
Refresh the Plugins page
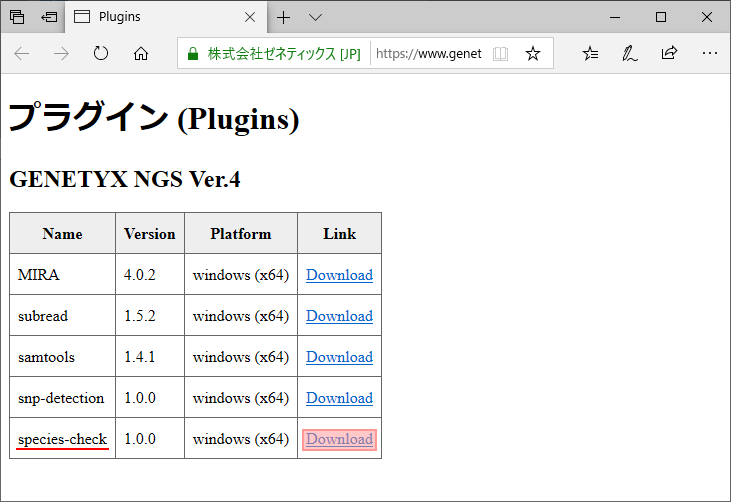click(x=101, y=54)
